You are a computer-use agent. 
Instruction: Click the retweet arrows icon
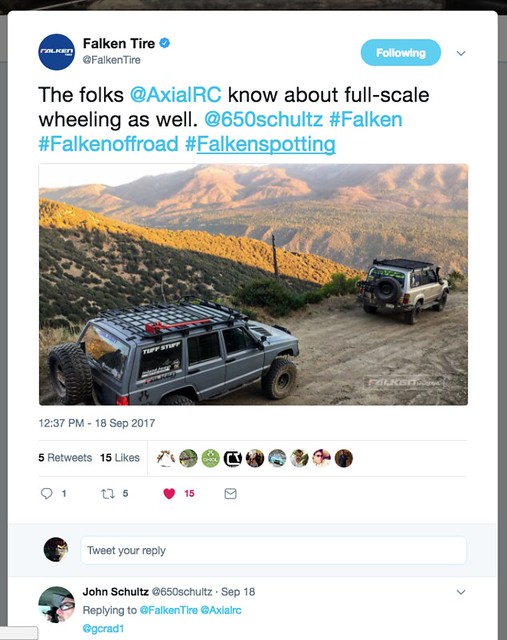click(108, 494)
